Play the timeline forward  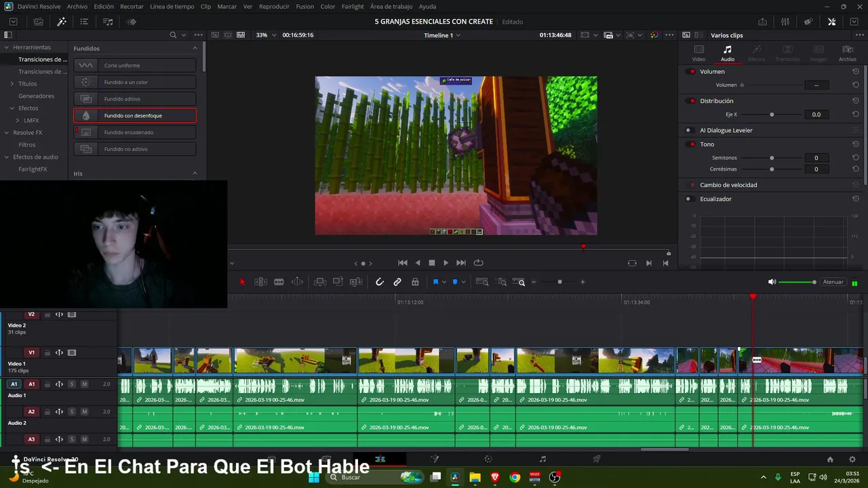point(446,263)
